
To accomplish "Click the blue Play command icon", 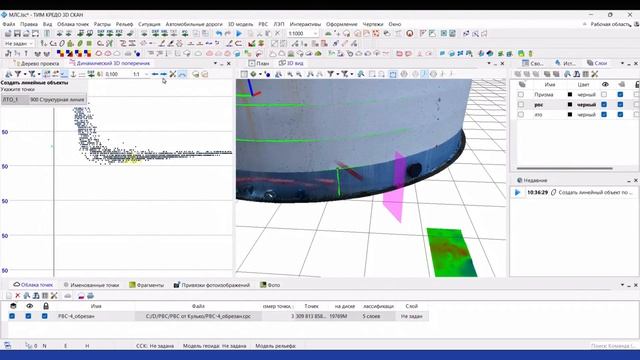I will [x=239, y=33].
